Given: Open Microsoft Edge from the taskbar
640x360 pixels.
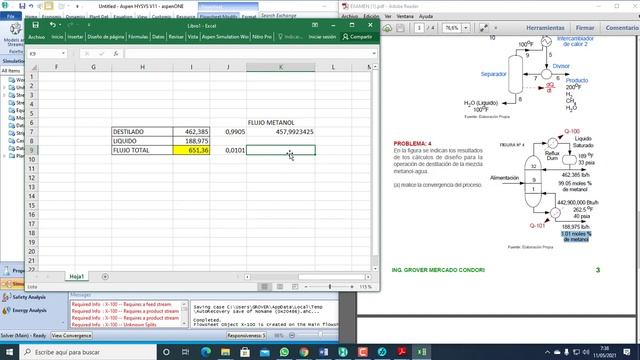Looking at the screenshot, I should point(205,352).
